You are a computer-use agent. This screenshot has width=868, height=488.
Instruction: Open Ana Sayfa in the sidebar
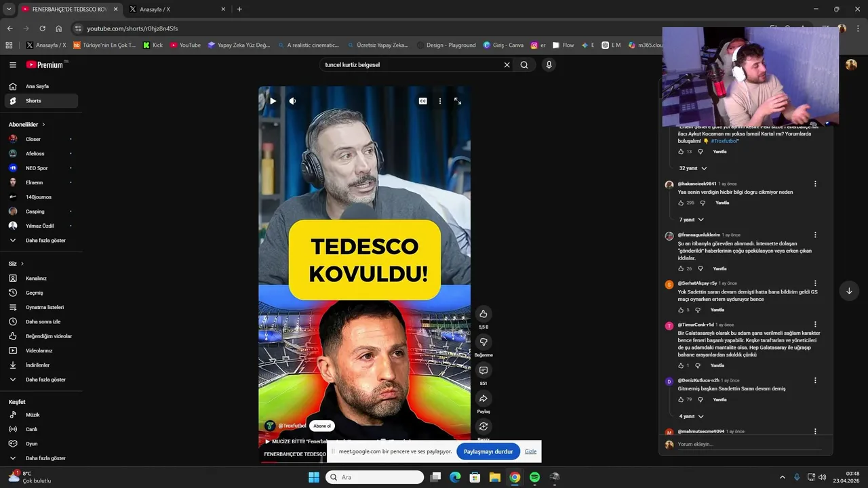coord(42,87)
